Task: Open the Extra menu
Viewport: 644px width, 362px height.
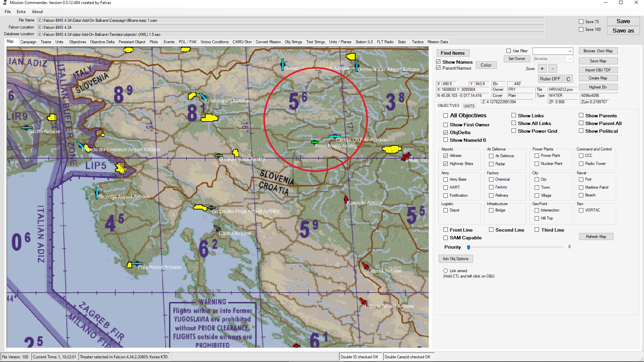Action: click(21, 12)
